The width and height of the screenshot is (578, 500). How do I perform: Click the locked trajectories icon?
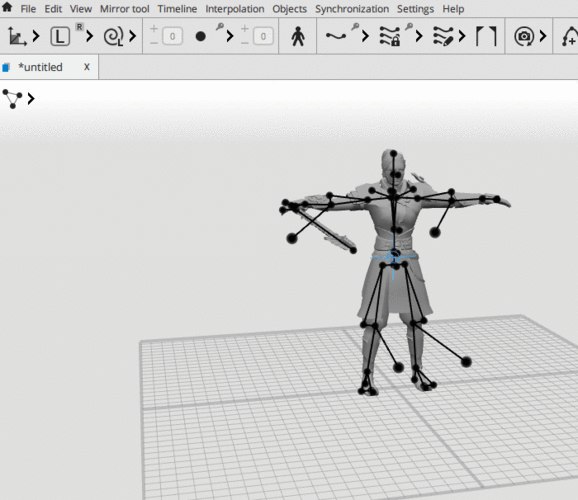390,36
